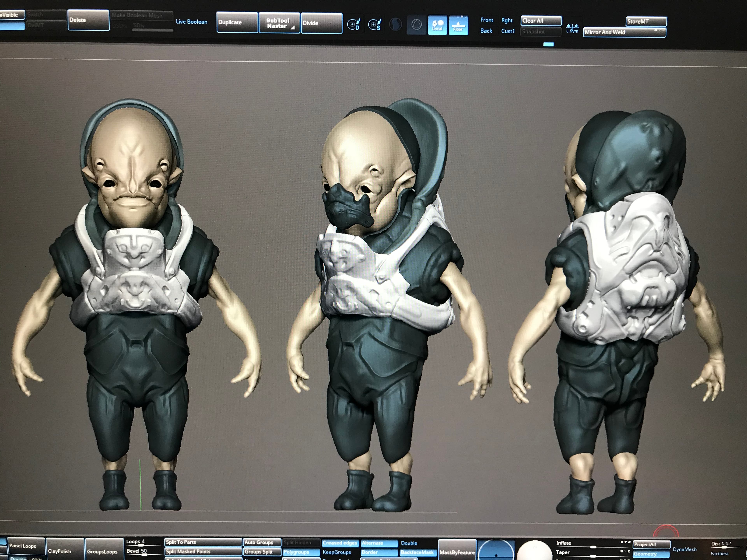Open the SubTool Master plugin menu
The height and width of the screenshot is (560, 747).
tap(279, 23)
